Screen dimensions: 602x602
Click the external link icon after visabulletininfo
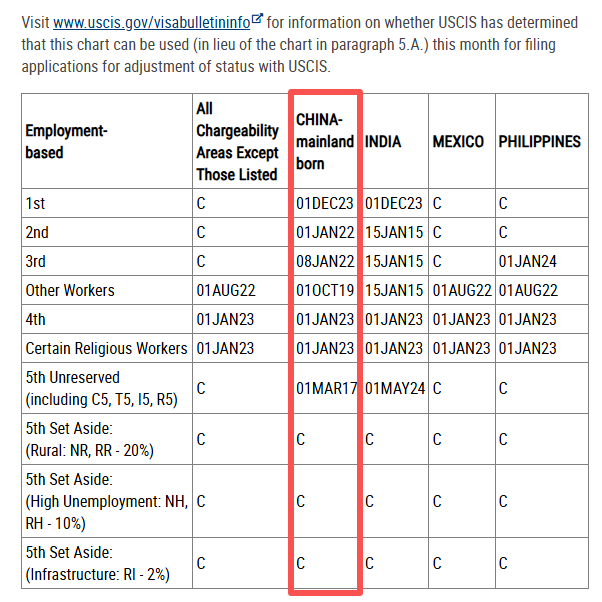pos(257,18)
